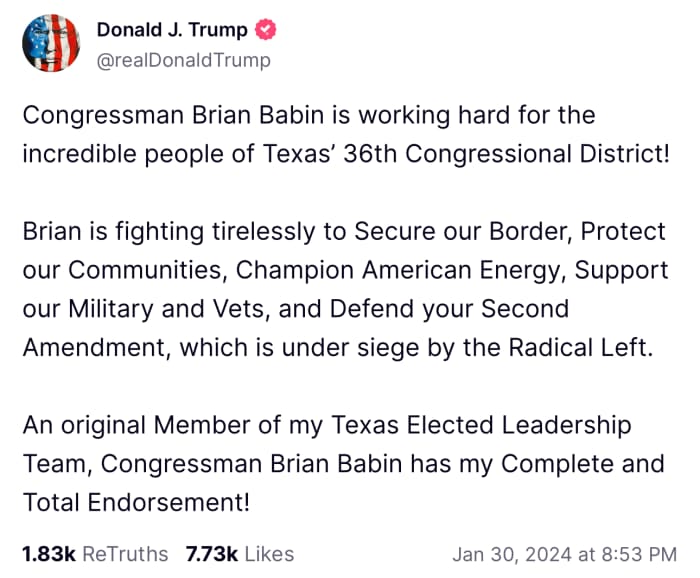
Task: Click the red verified checkmark badge
Action: pos(265,29)
